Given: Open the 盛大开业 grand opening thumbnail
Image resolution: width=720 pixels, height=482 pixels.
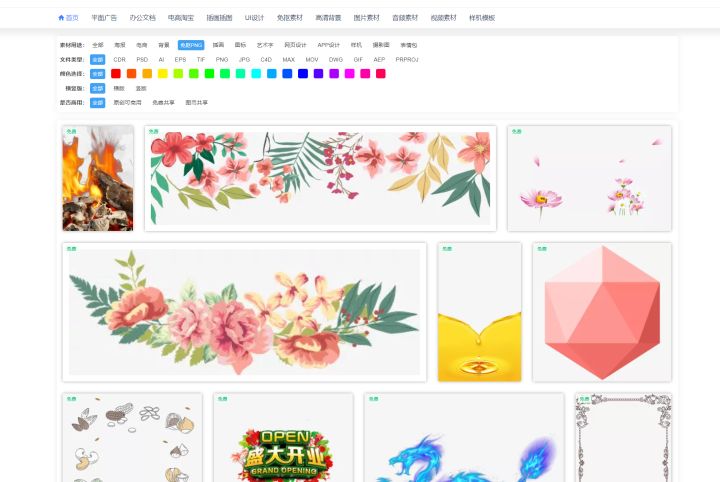Looking at the screenshot, I should (x=283, y=437).
